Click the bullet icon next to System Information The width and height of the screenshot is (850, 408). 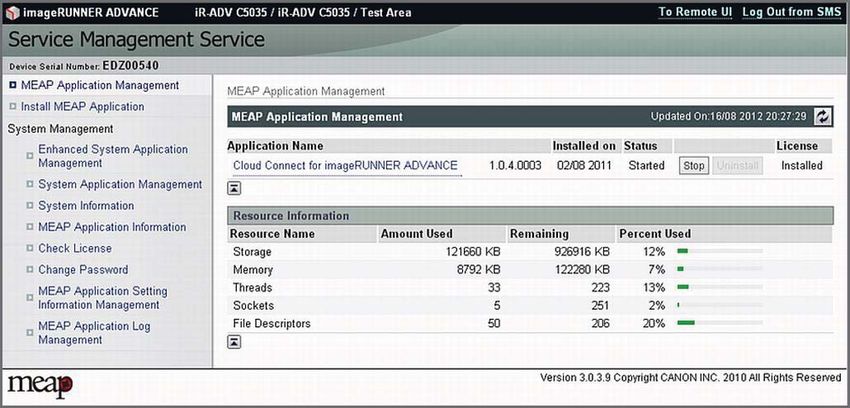point(30,206)
